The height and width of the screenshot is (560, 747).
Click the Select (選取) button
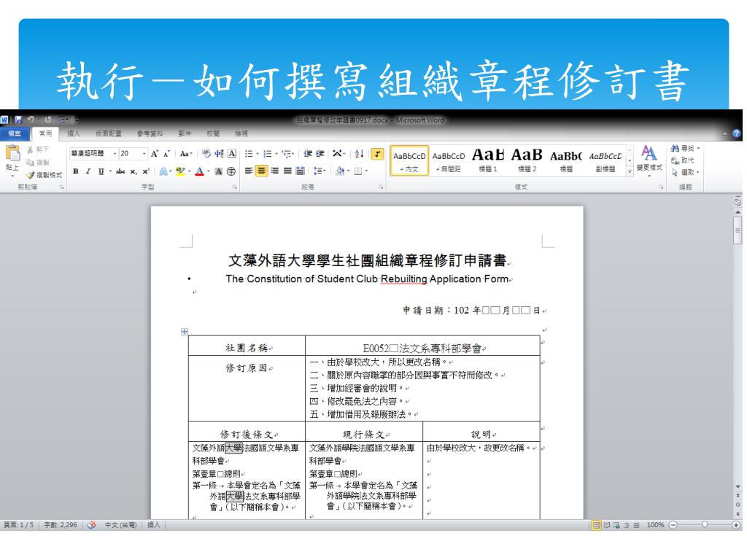point(685,172)
